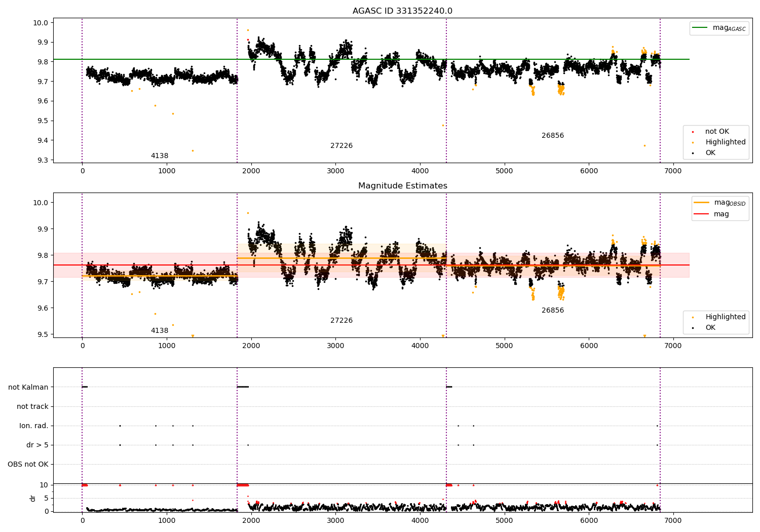Click the 'OBS not OK' row label
760x532 pixels.
(x=28, y=465)
